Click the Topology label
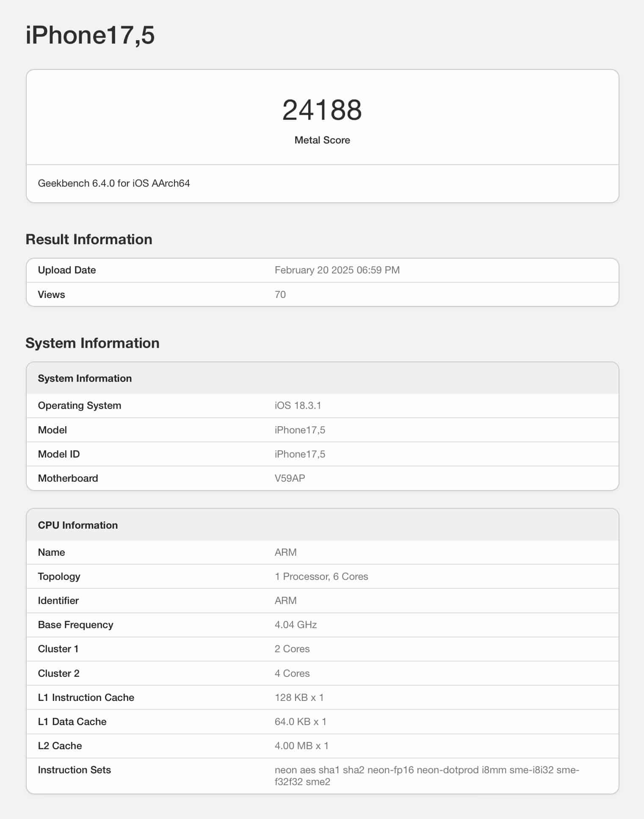Viewport: 644px width, 819px height. point(59,576)
